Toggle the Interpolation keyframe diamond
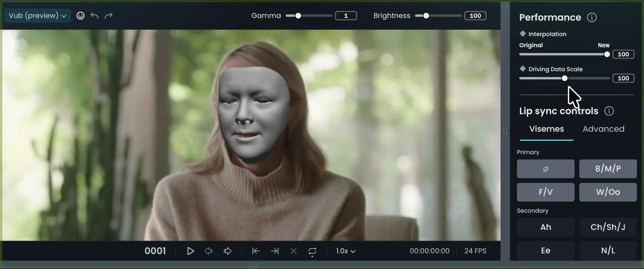This screenshot has height=269, width=644. pos(523,33)
